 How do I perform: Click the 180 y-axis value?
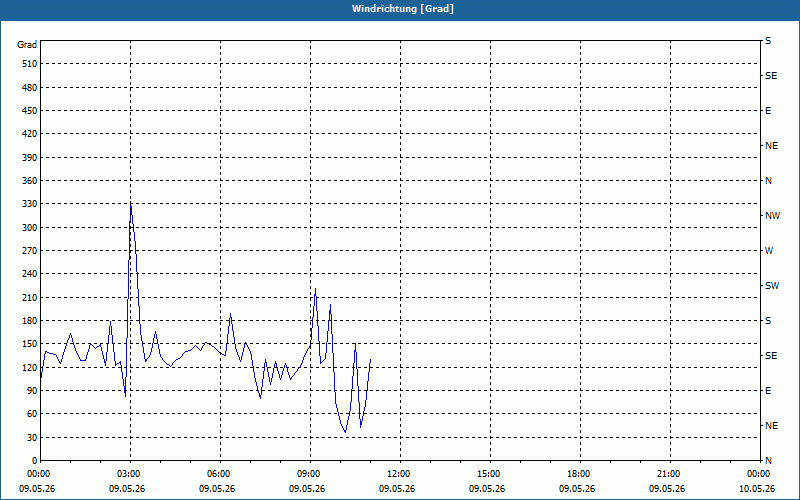[x=29, y=321]
